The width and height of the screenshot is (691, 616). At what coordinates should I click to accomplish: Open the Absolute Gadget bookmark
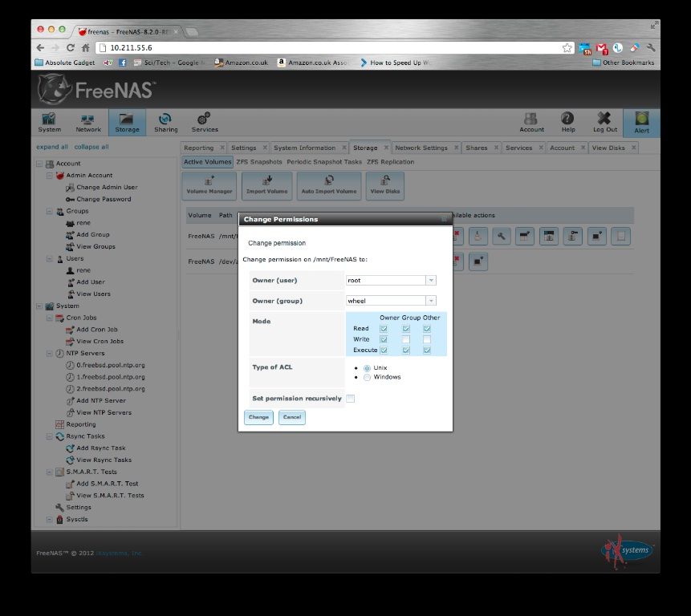[65, 63]
